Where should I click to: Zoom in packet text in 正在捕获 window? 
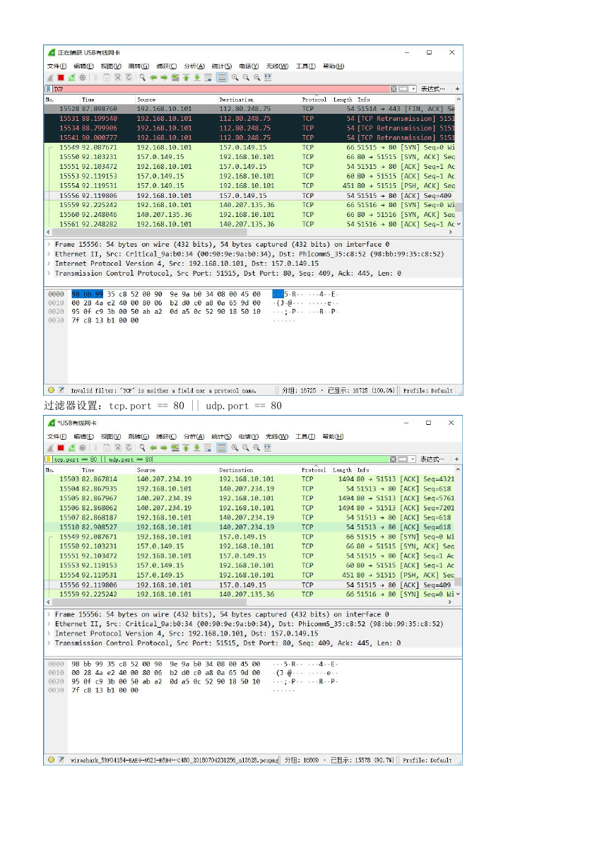235,77
